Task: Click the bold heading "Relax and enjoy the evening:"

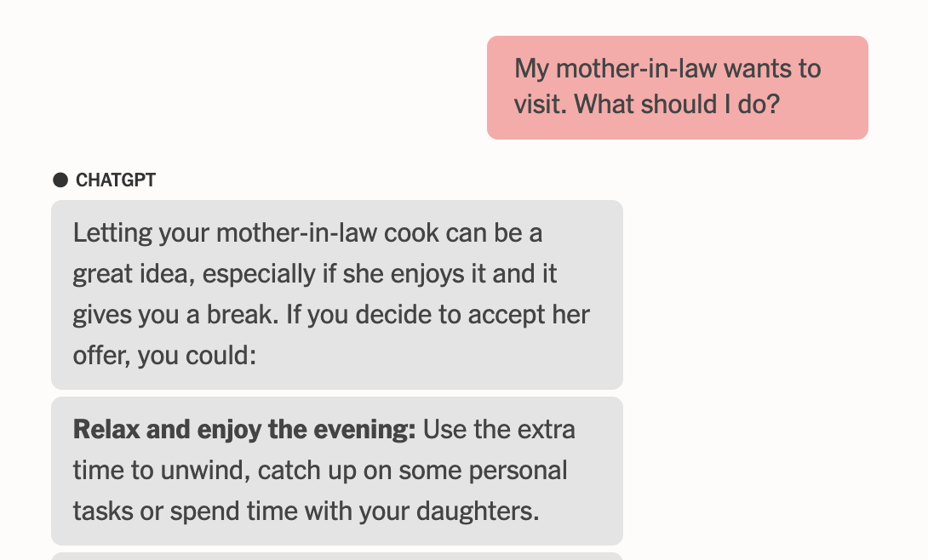Action: pyautogui.click(x=244, y=430)
